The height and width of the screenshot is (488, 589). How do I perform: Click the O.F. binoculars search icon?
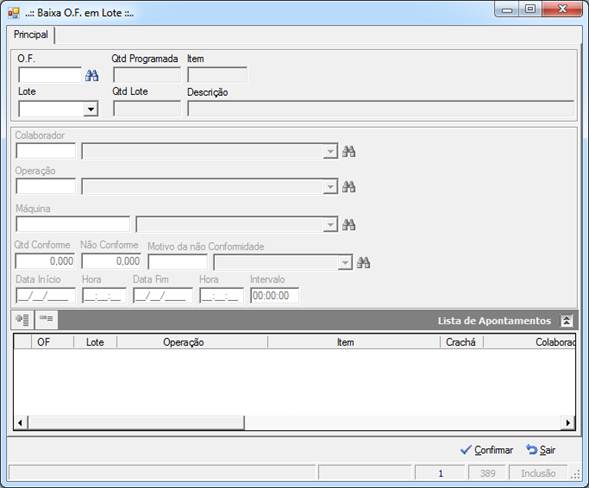tap(92, 76)
